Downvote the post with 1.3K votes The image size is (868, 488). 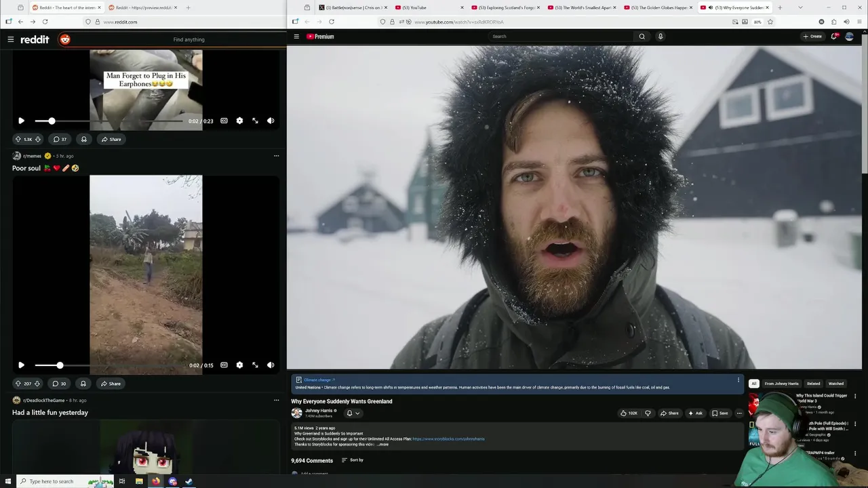tap(38, 139)
